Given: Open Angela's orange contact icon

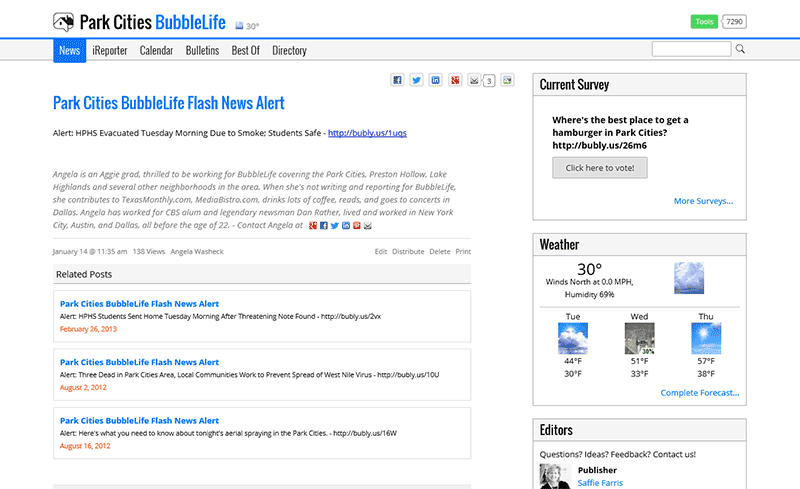Looking at the screenshot, I should point(357,225).
